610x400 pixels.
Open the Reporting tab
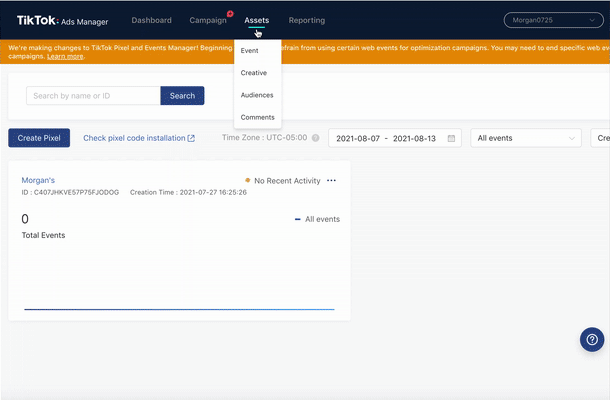click(307, 20)
